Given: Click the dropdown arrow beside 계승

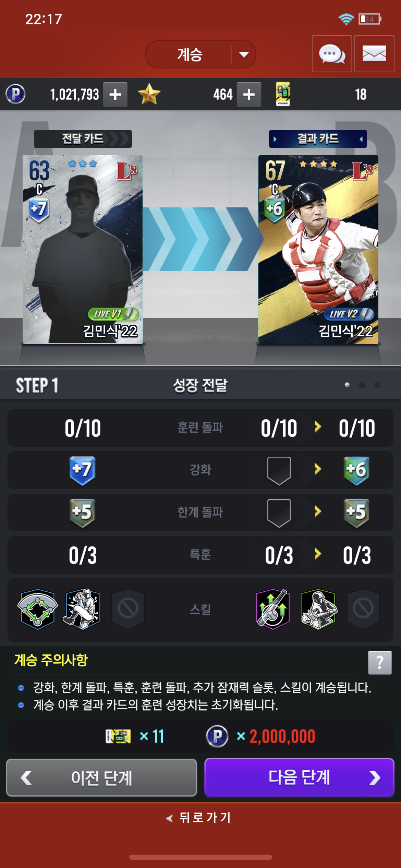Looking at the screenshot, I should click(x=244, y=55).
